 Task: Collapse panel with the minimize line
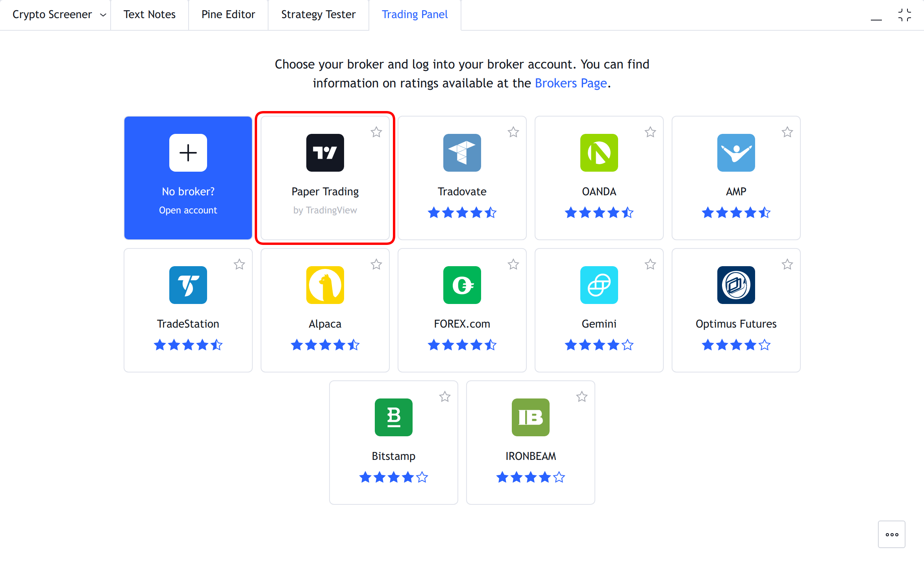point(876,19)
